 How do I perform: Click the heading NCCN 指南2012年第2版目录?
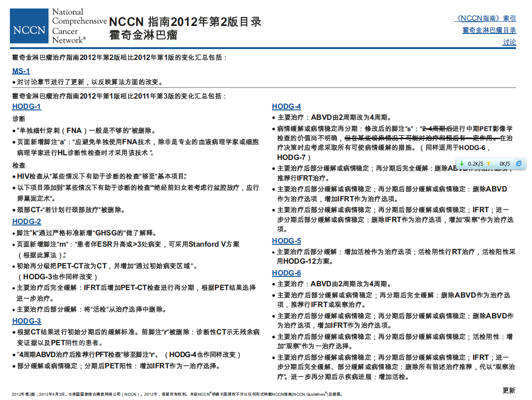185,22
